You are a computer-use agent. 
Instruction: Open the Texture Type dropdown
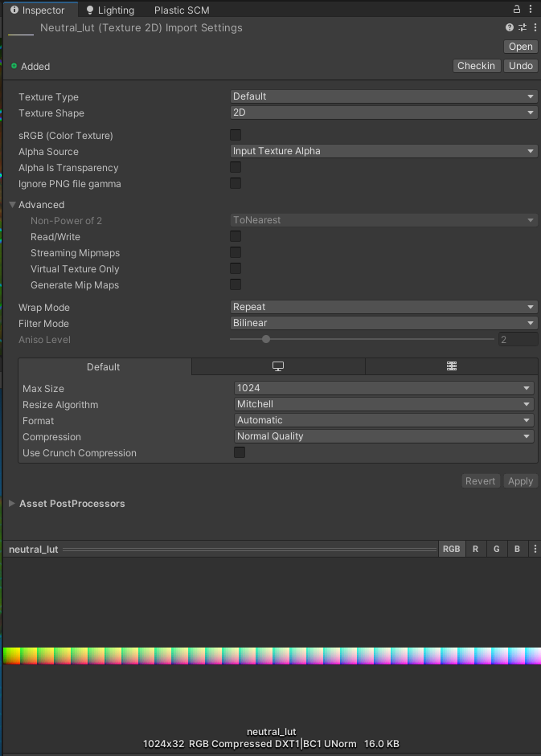[x=383, y=96]
